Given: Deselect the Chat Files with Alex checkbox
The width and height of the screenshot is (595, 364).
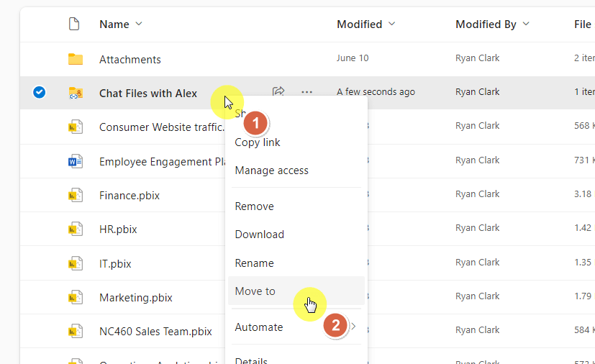Looking at the screenshot, I should point(39,92).
